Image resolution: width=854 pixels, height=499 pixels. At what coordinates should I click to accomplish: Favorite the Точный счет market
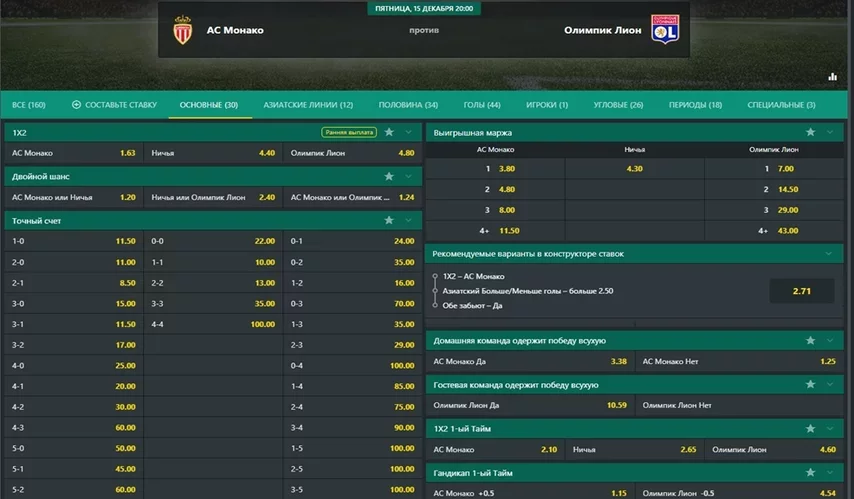coord(389,221)
